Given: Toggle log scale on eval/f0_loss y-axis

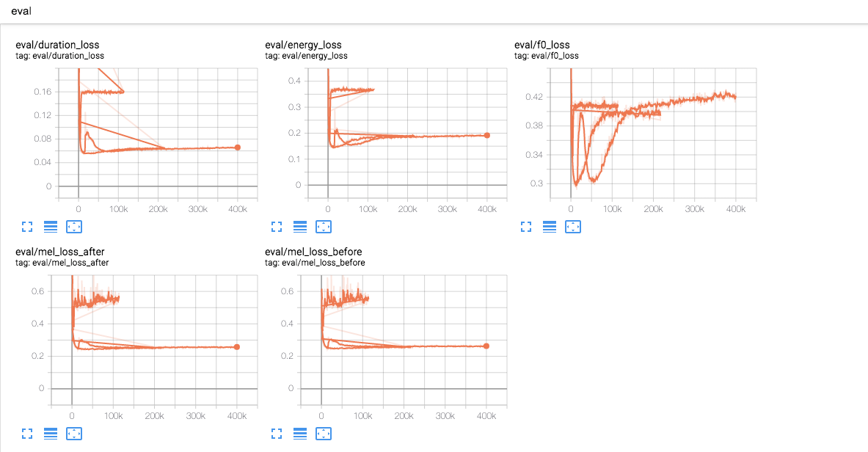Looking at the screenshot, I should pyautogui.click(x=550, y=227).
